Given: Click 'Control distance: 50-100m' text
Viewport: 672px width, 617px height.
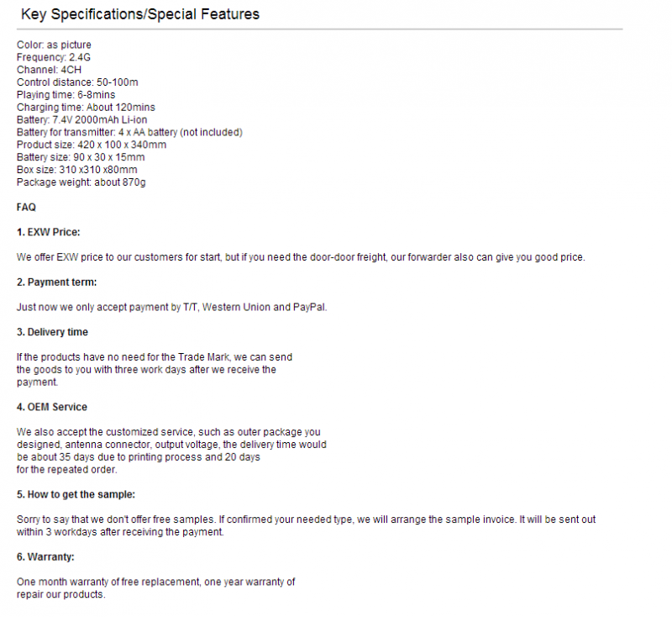Looking at the screenshot, I should 77,82.
